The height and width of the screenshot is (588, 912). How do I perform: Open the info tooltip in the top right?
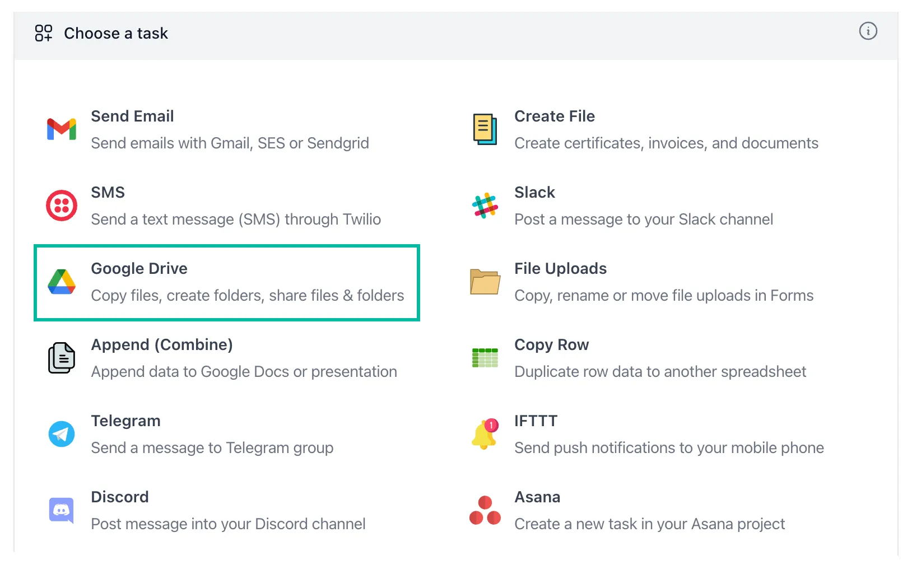(868, 31)
